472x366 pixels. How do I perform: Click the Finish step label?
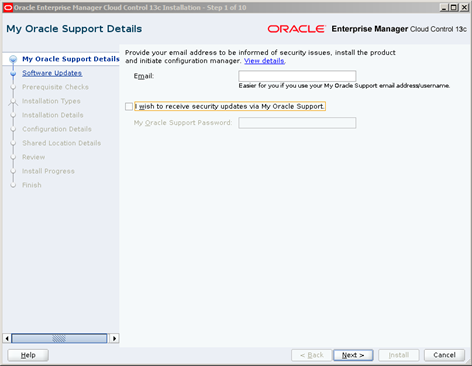pos(32,185)
